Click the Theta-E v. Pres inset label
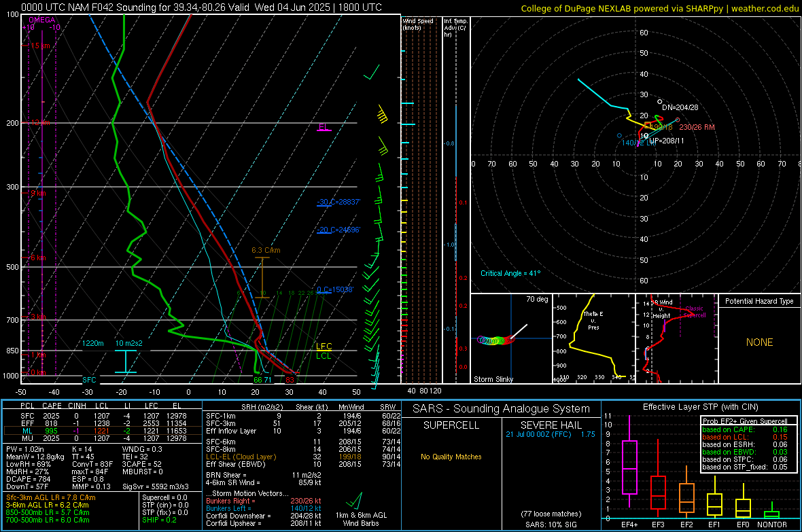This screenshot has height=532, width=802. click(593, 321)
